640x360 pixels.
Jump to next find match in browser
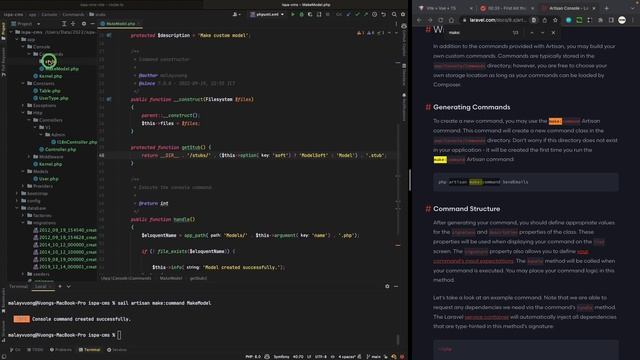coord(542,33)
